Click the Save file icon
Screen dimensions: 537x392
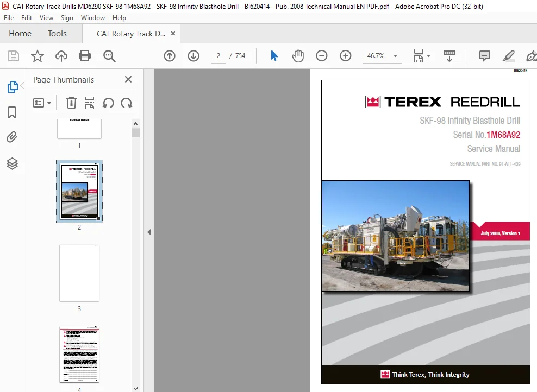point(14,56)
